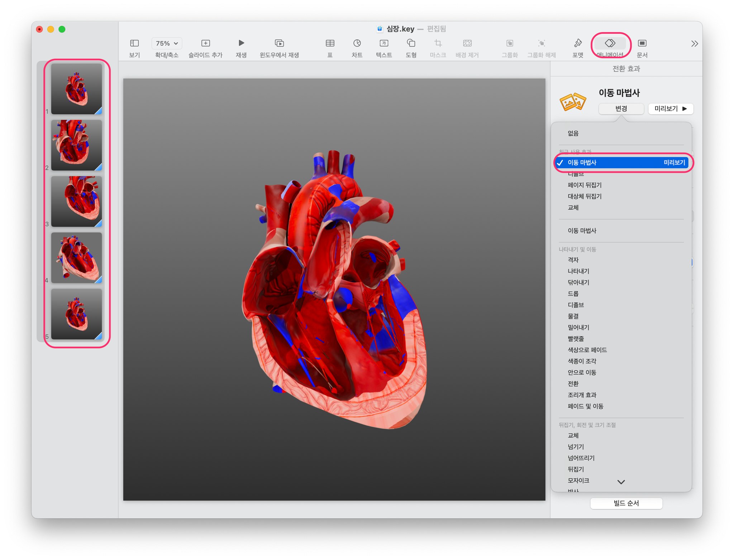Choose 빨랫줄 transition effect
This screenshot has width=734, height=560.
click(x=576, y=339)
